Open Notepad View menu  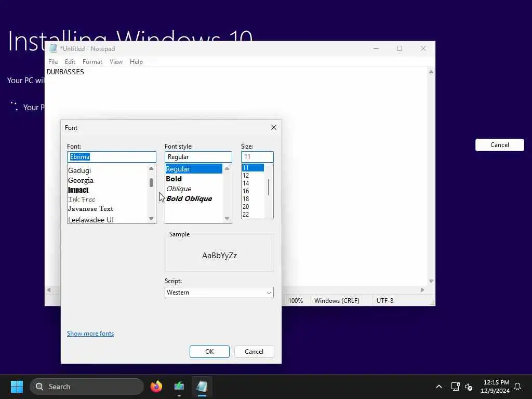point(116,62)
